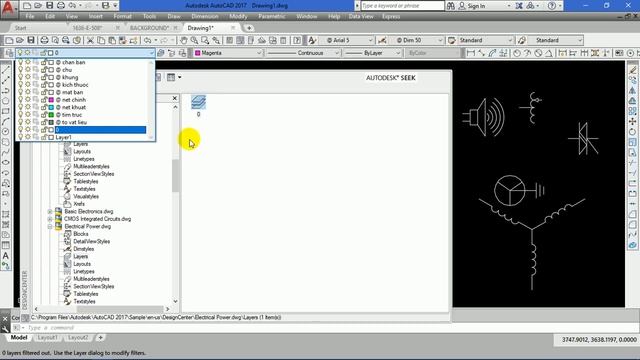Viewport: 640px width, 360px height.
Task: Toggle lightbulb for net chinh layer
Action: pos(20,100)
